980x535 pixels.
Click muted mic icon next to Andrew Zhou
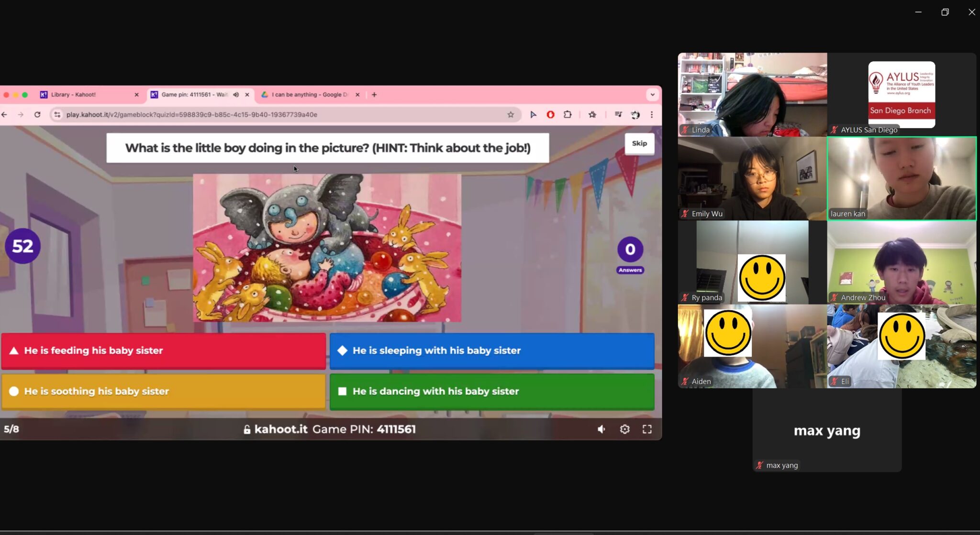coord(835,297)
